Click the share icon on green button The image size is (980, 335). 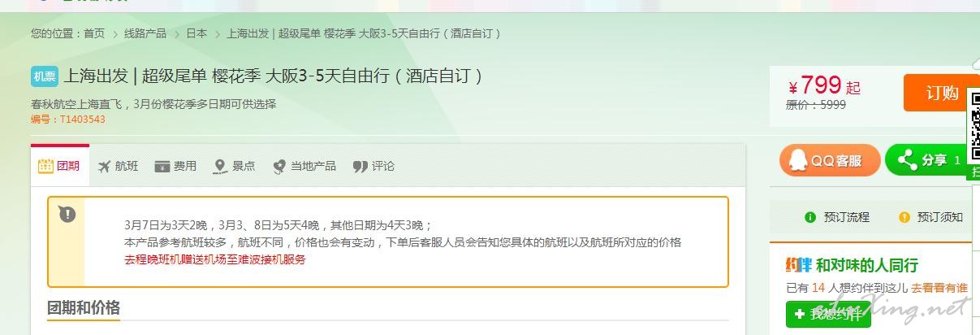point(908,160)
